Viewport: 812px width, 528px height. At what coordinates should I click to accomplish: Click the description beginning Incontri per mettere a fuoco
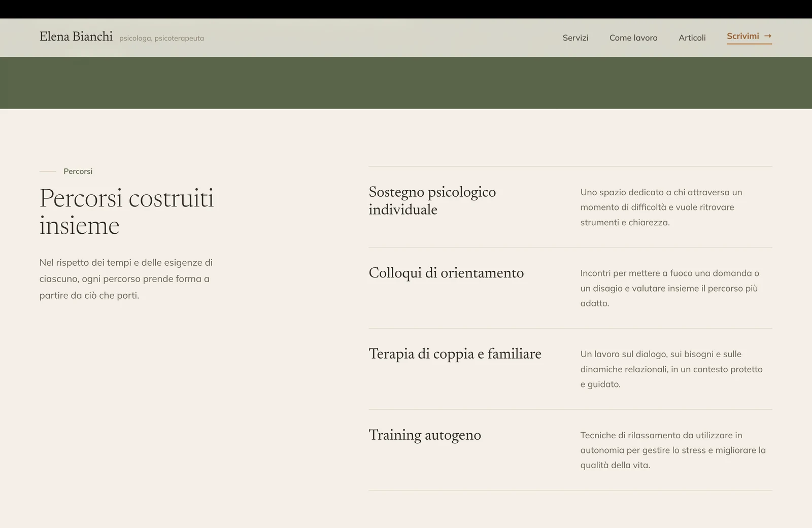(x=670, y=288)
